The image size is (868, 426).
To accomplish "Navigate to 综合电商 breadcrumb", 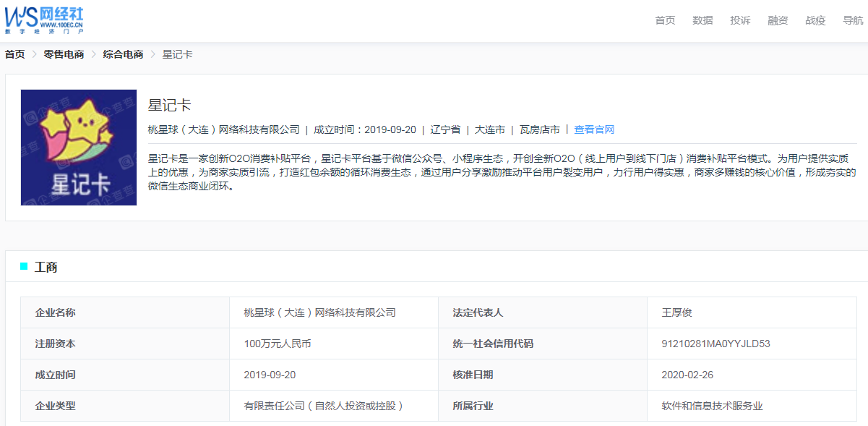I will point(123,54).
